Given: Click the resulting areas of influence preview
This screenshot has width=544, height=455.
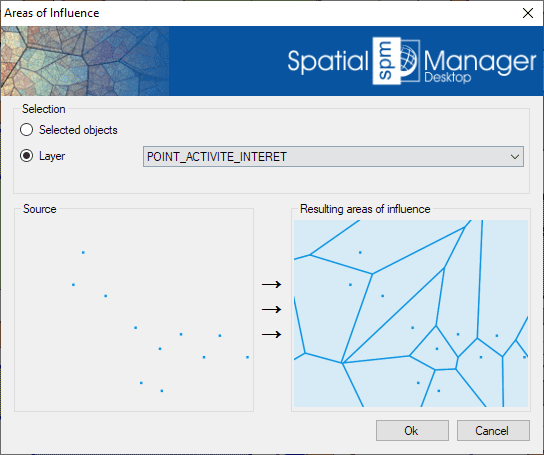Looking at the screenshot, I should point(411,313).
